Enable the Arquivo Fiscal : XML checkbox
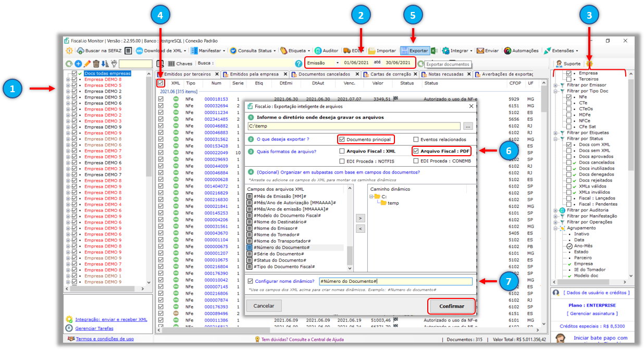Viewport: 644px width, 350px height. [x=342, y=152]
